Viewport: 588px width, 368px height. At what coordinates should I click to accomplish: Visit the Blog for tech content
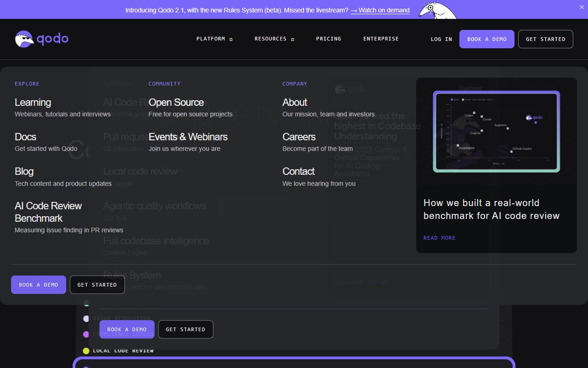pos(23,171)
